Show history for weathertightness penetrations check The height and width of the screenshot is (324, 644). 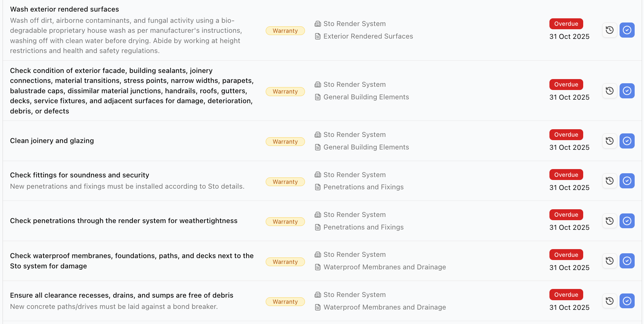[x=610, y=221]
